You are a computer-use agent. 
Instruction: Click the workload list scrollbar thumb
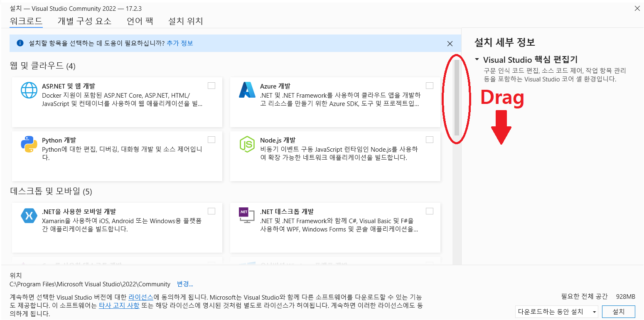[457, 98]
